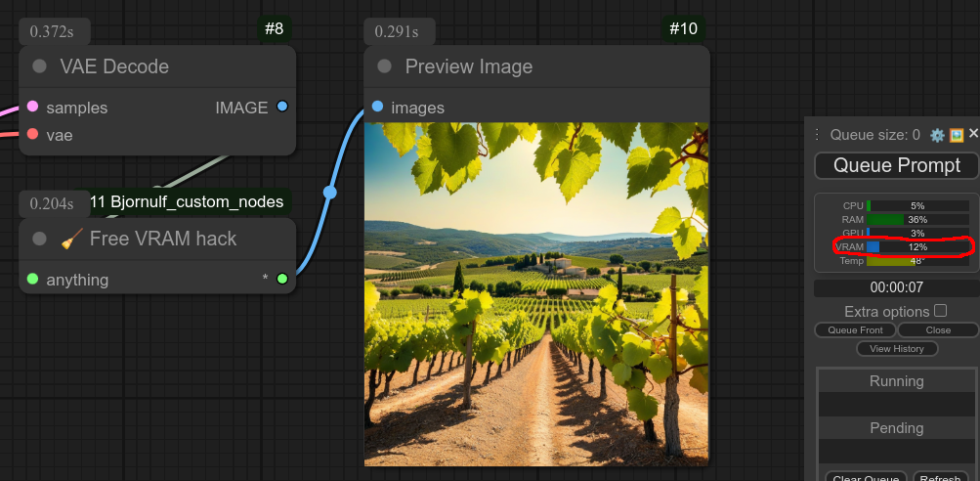The image size is (980, 481).
Task: Click the anything input socket
Action: [x=32, y=279]
